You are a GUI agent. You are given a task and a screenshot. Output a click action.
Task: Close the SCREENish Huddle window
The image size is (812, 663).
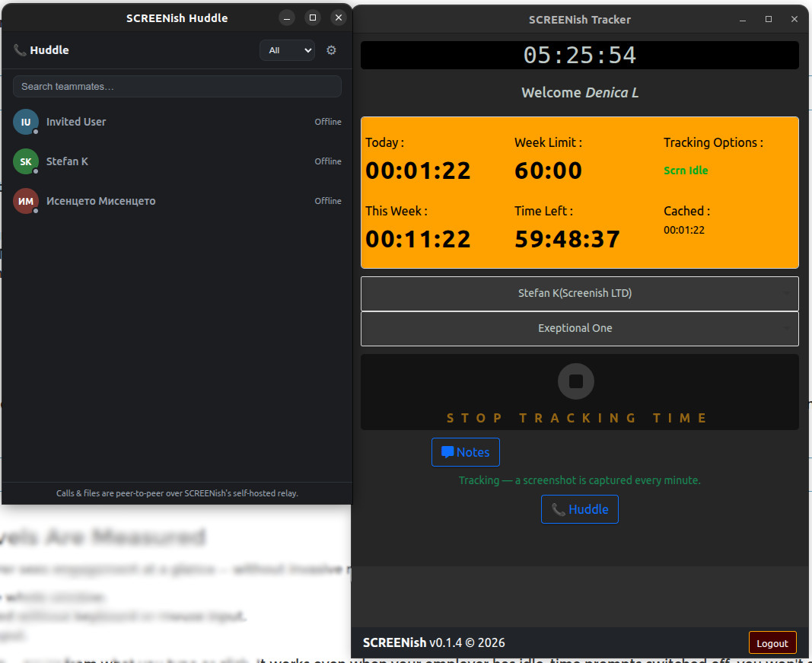point(339,18)
